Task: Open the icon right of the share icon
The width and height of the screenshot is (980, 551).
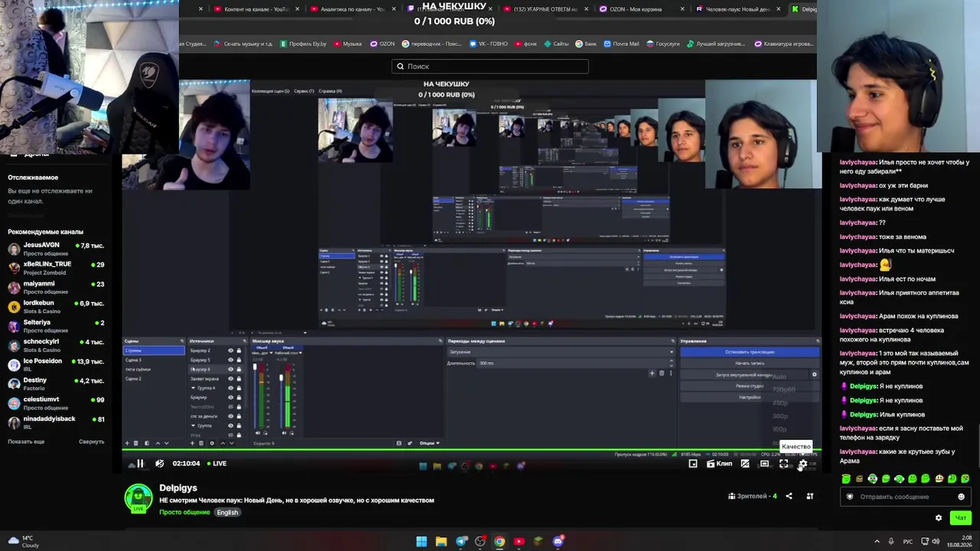Action: click(809, 496)
